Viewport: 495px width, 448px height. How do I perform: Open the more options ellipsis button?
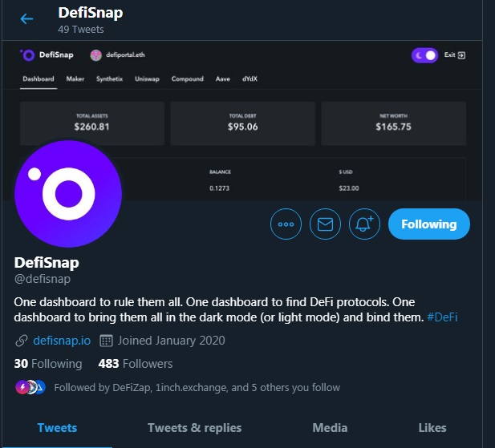click(286, 224)
